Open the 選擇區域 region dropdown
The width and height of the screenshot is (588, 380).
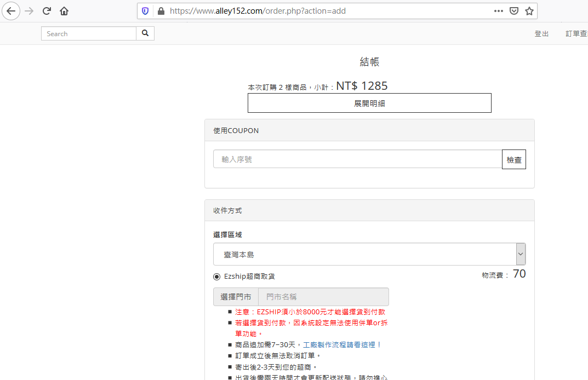click(369, 254)
